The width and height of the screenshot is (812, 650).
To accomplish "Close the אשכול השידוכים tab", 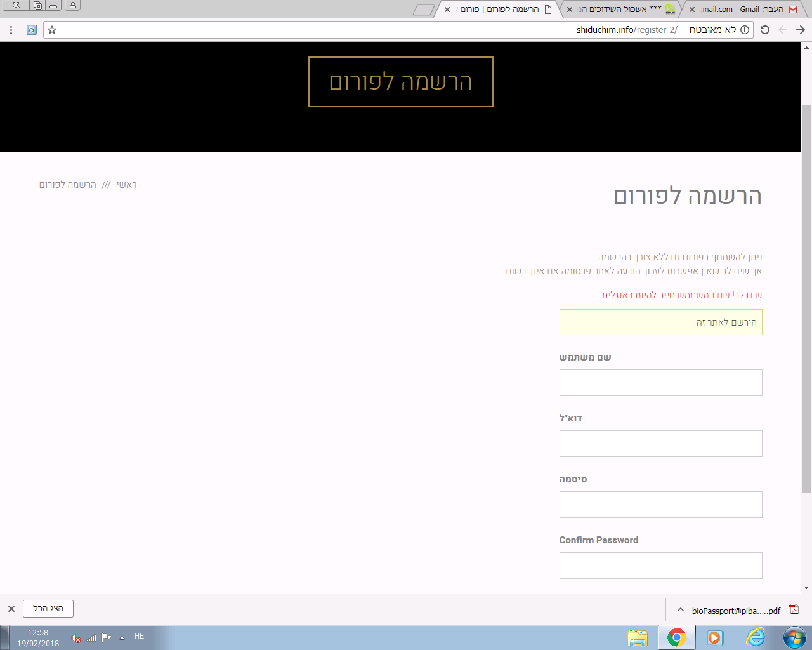I will [570, 10].
